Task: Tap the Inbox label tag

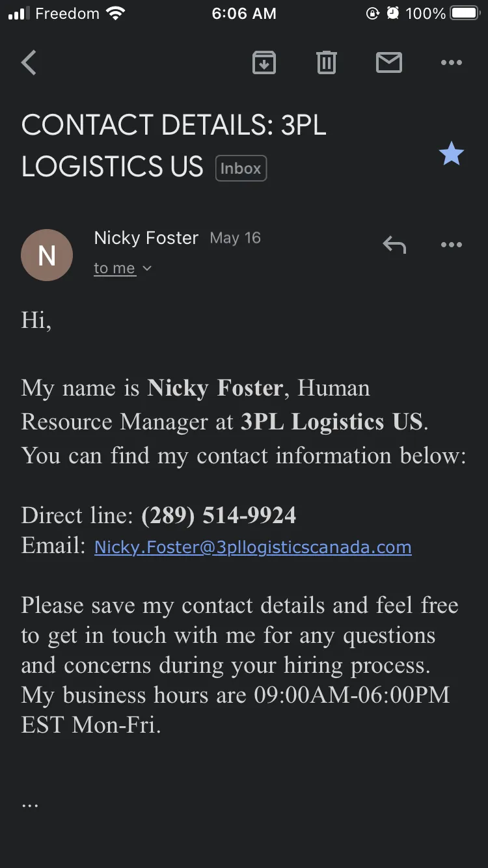Action: tap(241, 168)
